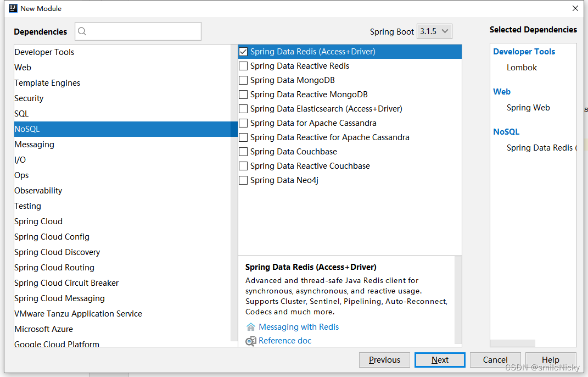This screenshot has width=588, height=377.
Task: Choose the Ops category
Action: click(122, 175)
